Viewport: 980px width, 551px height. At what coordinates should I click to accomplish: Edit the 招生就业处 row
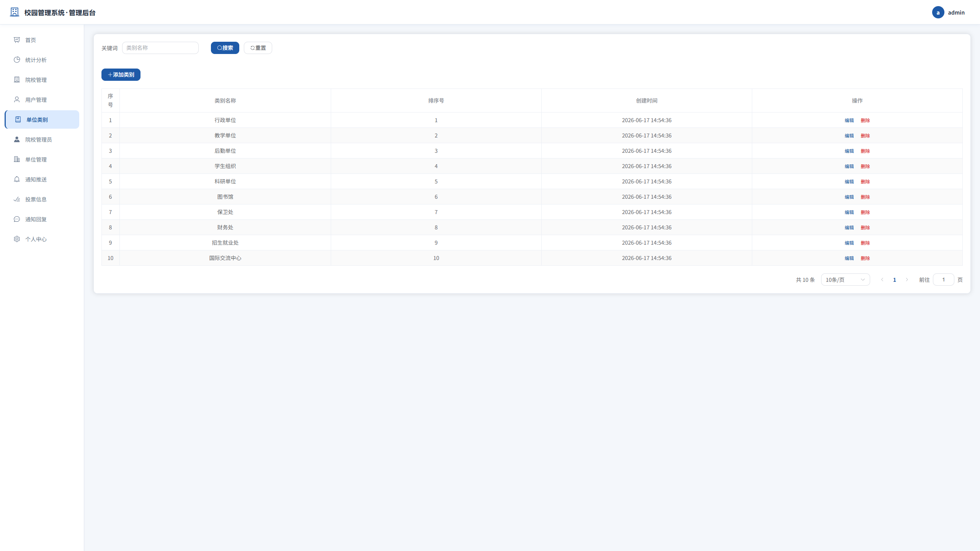click(x=849, y=243)
